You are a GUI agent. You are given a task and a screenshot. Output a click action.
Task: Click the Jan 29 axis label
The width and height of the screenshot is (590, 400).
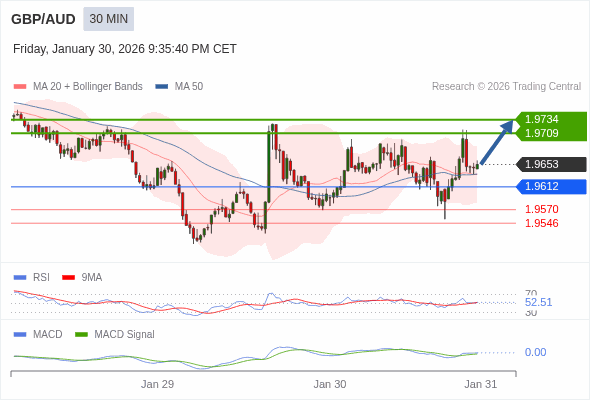tap(157, 384)
